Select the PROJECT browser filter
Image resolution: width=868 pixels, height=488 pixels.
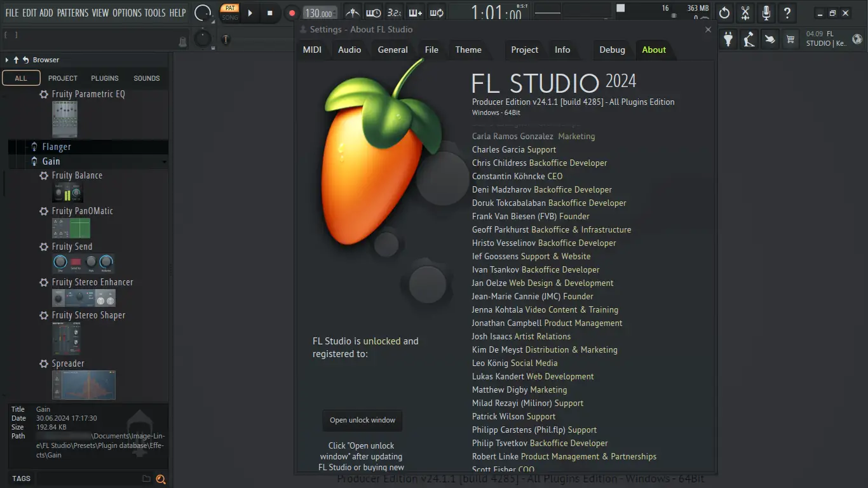pos(63,78)
